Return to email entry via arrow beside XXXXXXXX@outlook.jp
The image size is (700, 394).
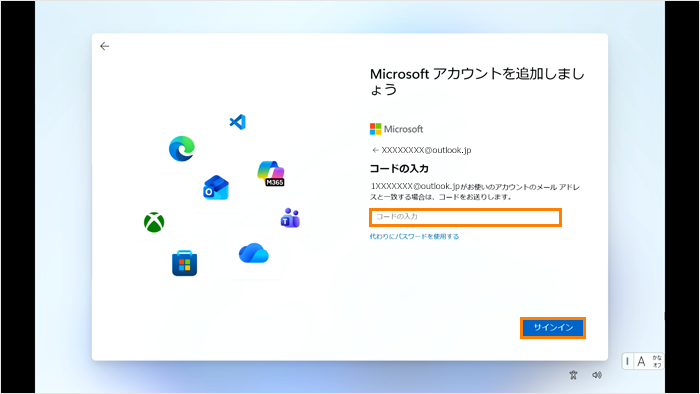pyautogui.click(x=375, y=150)
